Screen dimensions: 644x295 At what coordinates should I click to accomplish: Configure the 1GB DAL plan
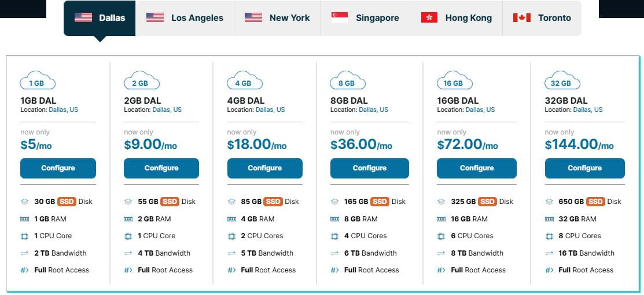(x=58, y=168)
